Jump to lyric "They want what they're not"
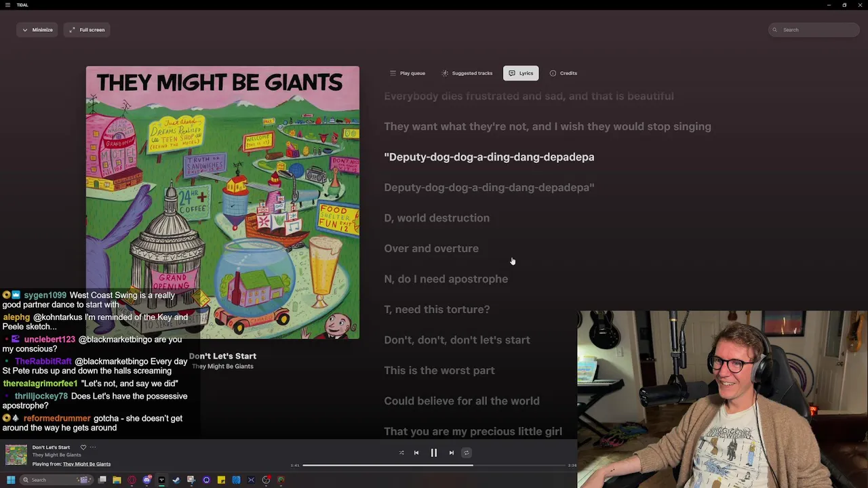Image resolution: width=868 pixels, height=488 pixels. pos(547,127)
